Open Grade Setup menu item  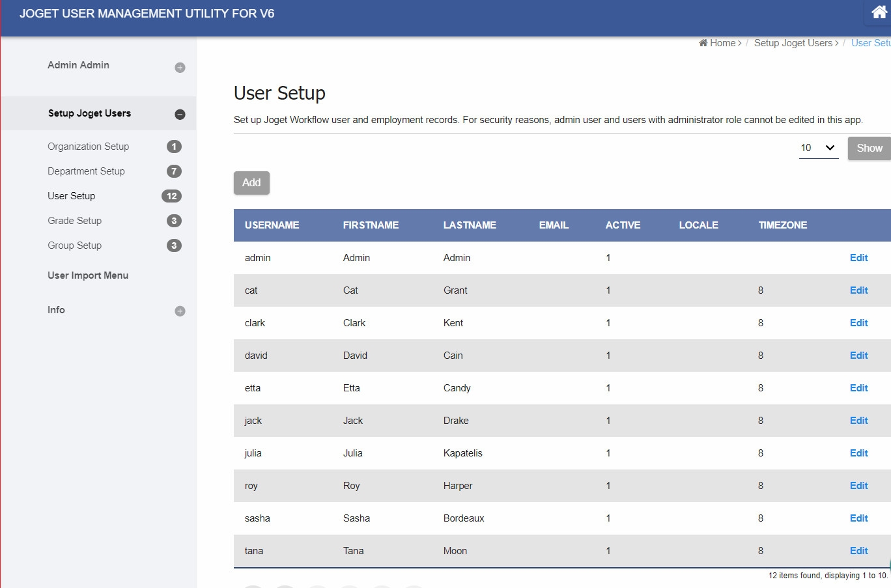pos(75,221)
